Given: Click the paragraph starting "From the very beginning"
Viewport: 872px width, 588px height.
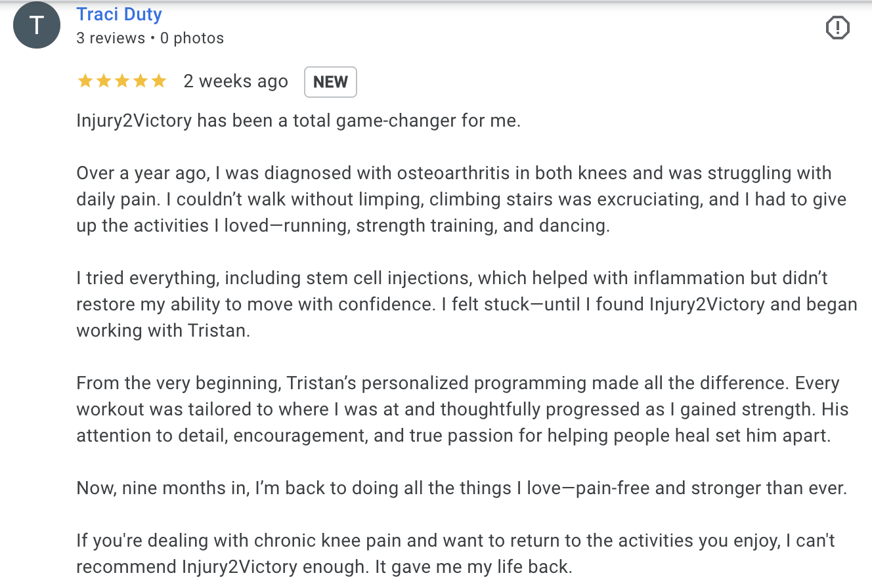Looking at the screenshot, I should click(462, 409).
